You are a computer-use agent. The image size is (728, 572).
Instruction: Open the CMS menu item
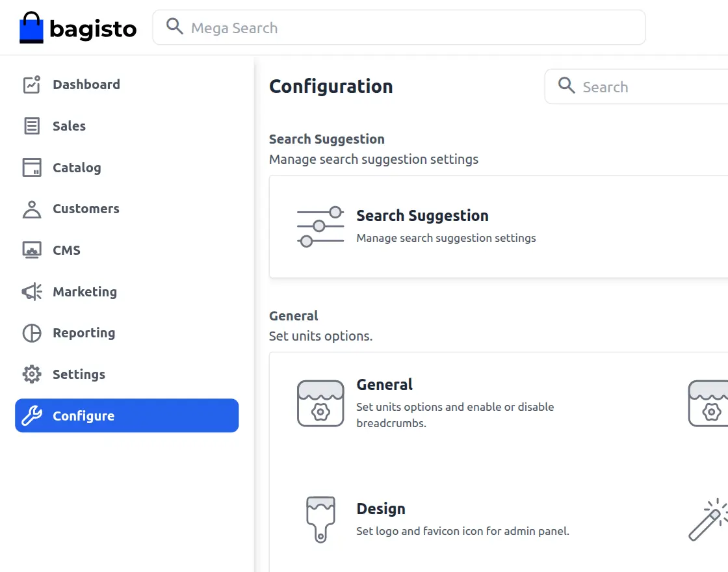pyautogui.click(x=66, y=250)
